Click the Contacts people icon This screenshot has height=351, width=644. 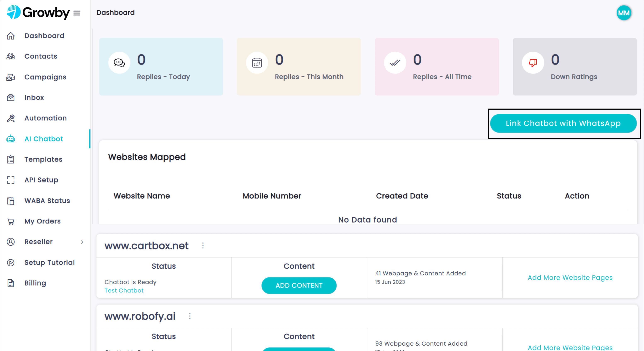11,56
